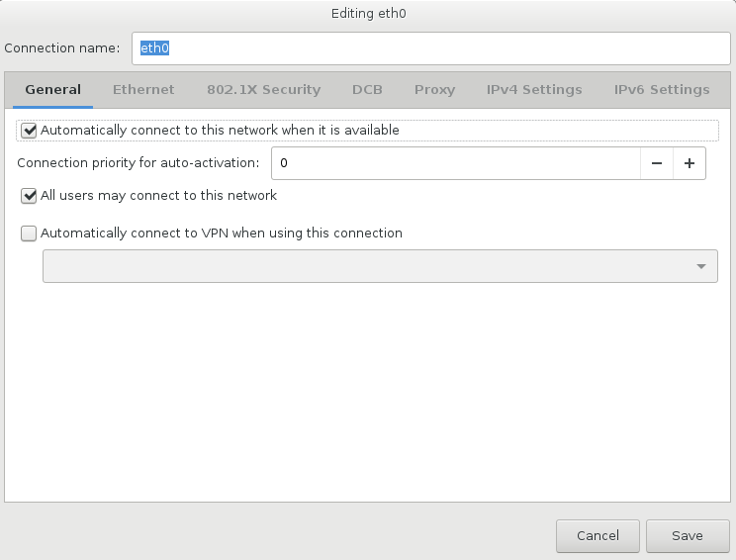Click inside the empty VPN combo box

(x=380, y=266)
